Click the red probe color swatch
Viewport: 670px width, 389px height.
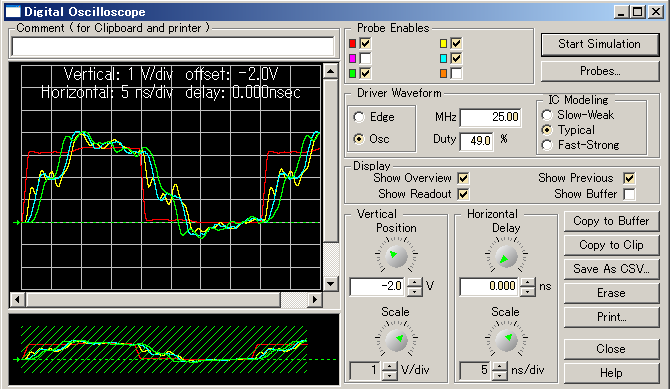(x=353, y=44)
